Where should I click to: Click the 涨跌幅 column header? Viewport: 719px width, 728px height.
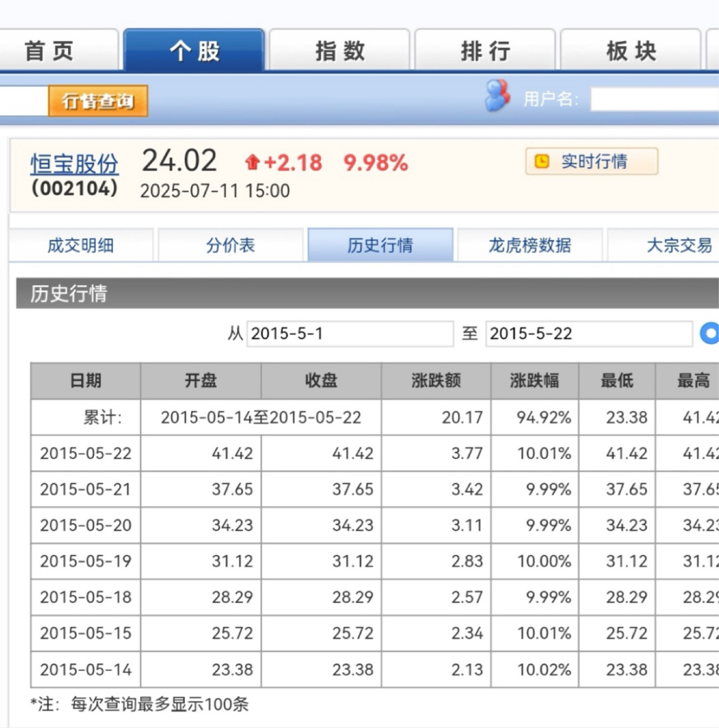click(534, 381)
